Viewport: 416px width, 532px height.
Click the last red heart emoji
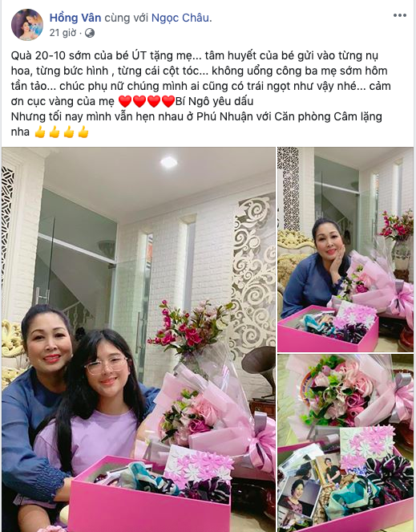pos(168,101)
